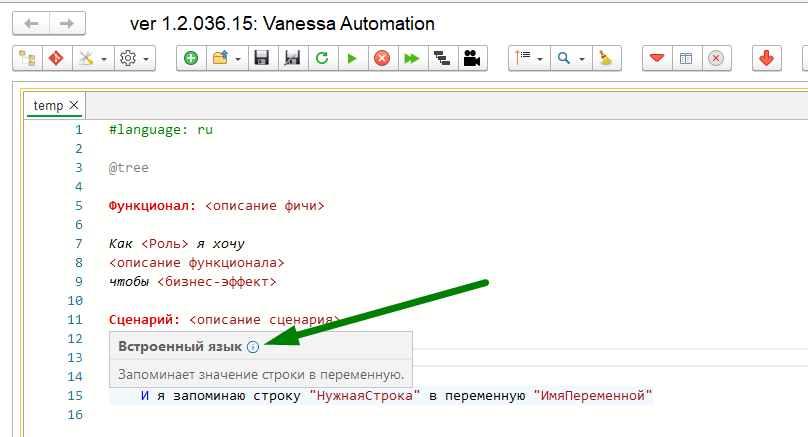The height and width of the screenshot is (437, 808).
Task: Stop execution with red circle X icon
Action: (382, 58)
